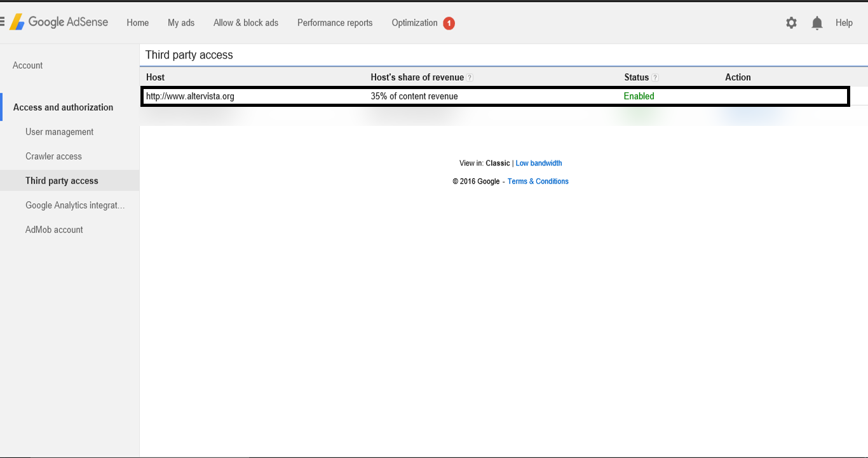
Task: Open the Terms & Conditions link
Action: tap(538, 181)
